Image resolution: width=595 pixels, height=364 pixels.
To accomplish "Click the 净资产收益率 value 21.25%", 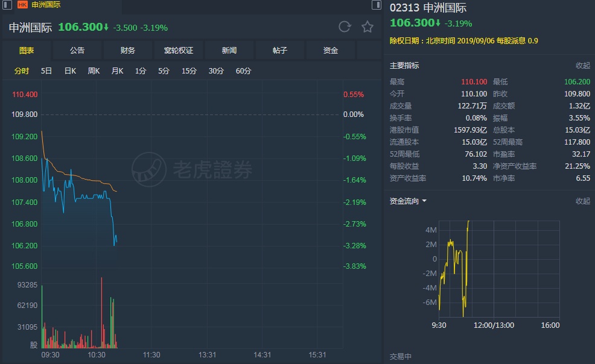I will [577, 166].
